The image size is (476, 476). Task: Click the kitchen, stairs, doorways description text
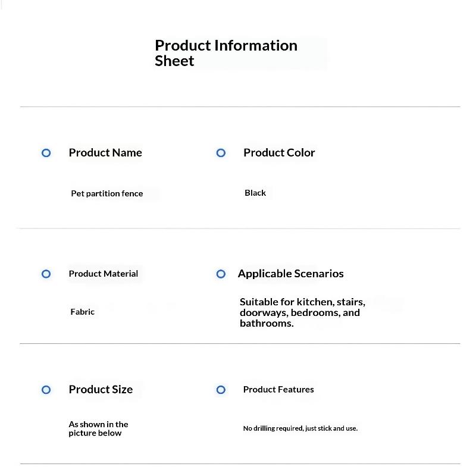(302, 313)
